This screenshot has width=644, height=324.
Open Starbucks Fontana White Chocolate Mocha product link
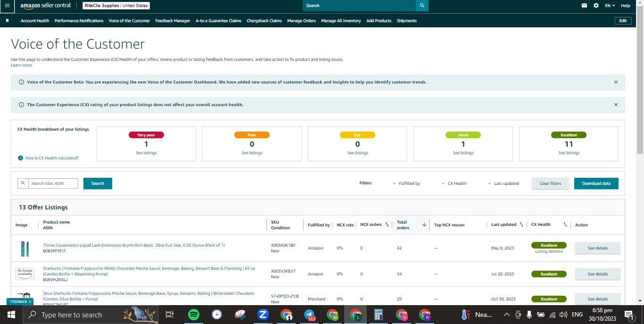(x=149, y=271)
